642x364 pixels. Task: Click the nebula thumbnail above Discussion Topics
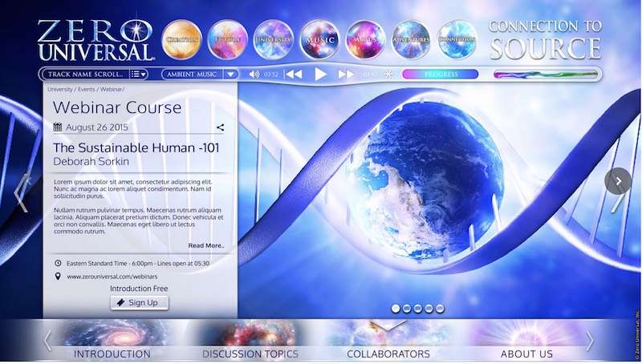point(250,334)
